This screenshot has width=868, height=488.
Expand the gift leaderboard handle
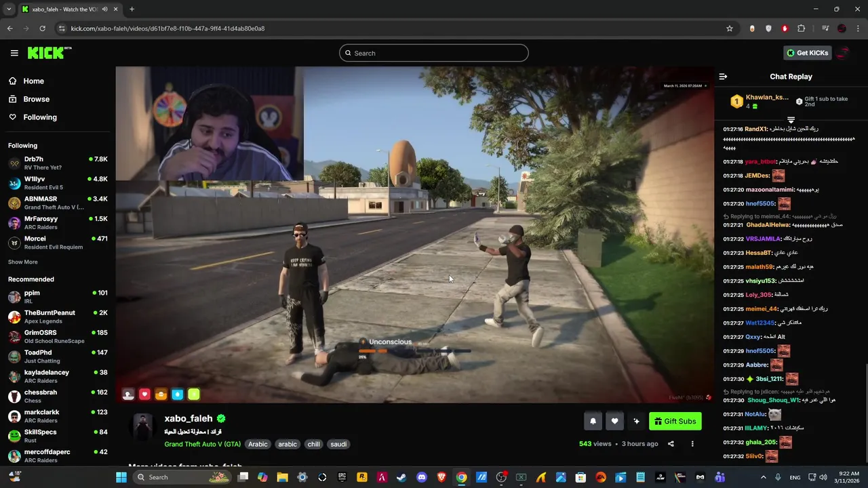coord(791,120)
